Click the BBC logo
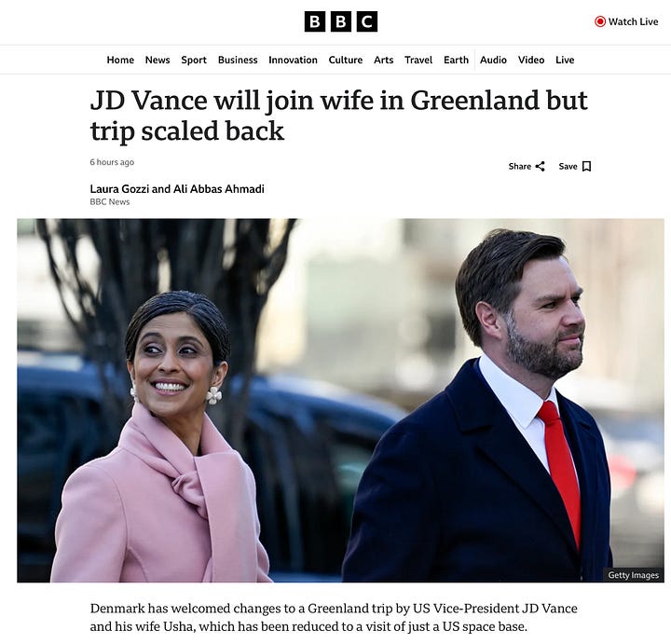 (341, 21)
